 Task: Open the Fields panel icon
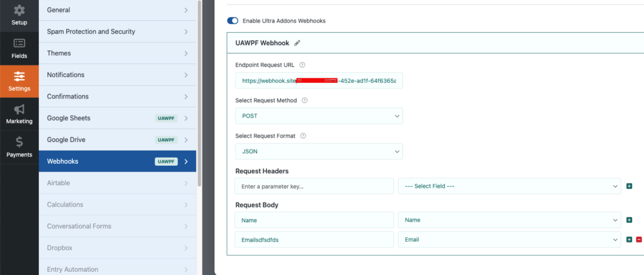19,43
